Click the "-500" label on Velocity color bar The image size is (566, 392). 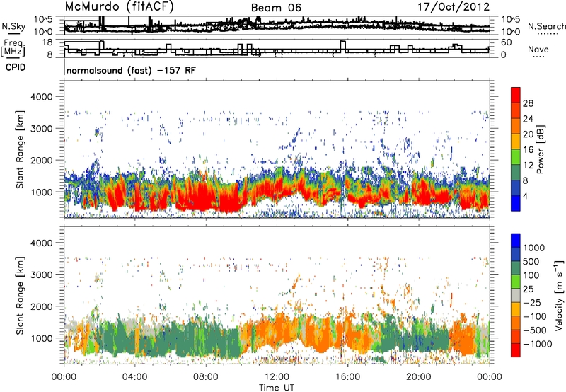535,330
